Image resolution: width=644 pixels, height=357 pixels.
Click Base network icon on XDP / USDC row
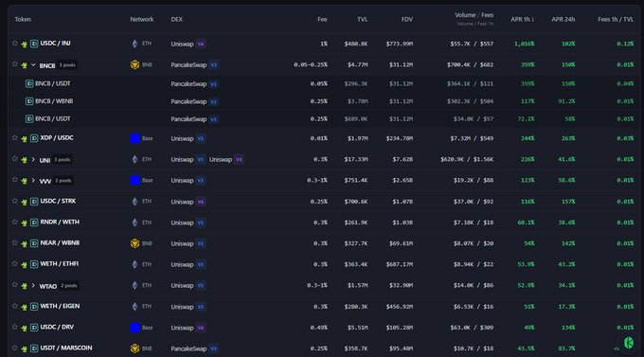click(134, 138)
